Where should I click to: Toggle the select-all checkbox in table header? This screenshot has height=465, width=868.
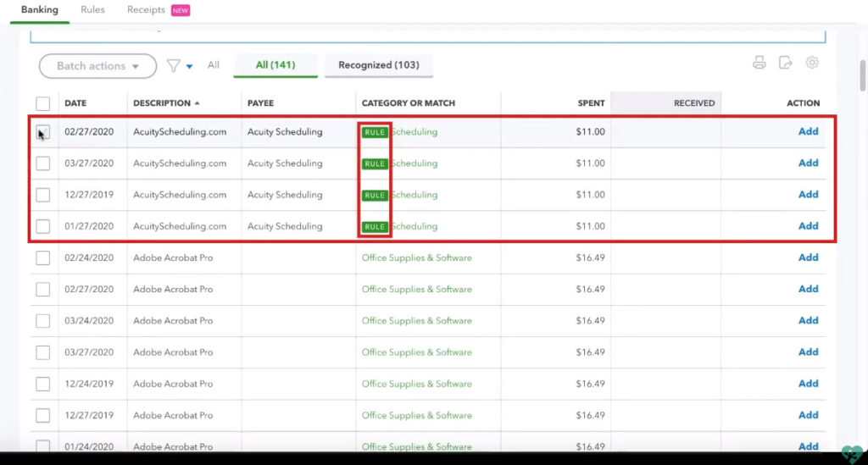click(x=43, y=103)
